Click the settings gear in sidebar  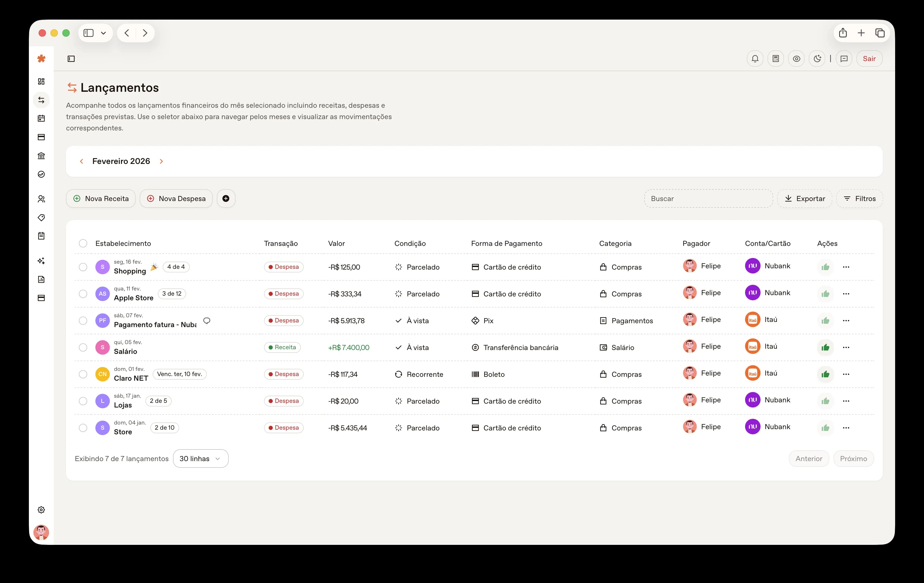click(42, 510)
